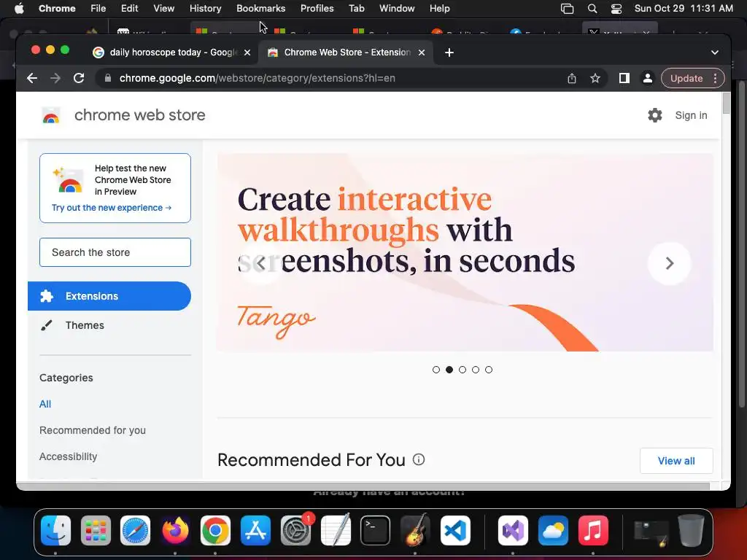The width and height of the screenshot is (747, 560).
Task: Click the address bar URL
Action: 258,78
